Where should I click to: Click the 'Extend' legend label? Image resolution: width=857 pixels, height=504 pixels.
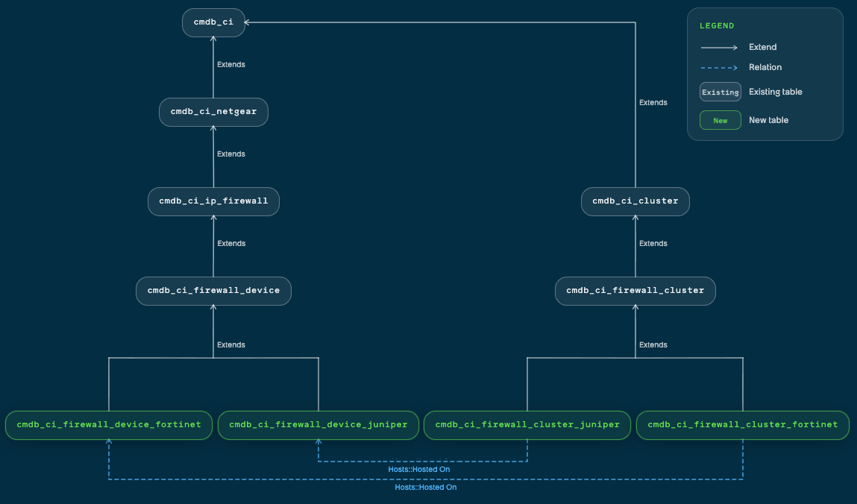pyautogui.click(x=762, y=47)
